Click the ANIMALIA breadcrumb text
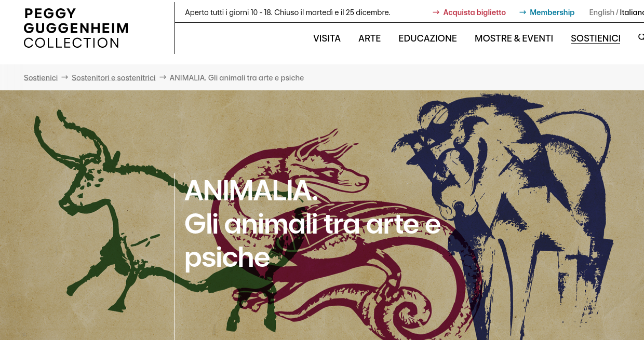This screenshot has height=340, width=644. [x=236, y=78]
